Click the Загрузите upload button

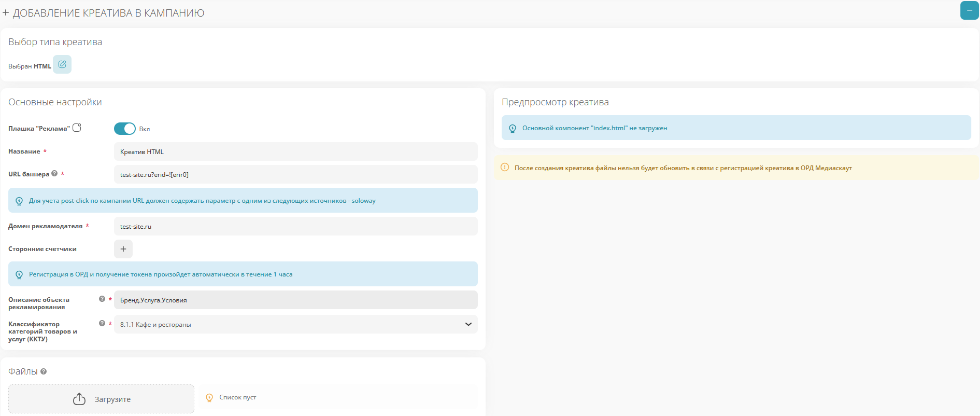click(x=101, y=399)
